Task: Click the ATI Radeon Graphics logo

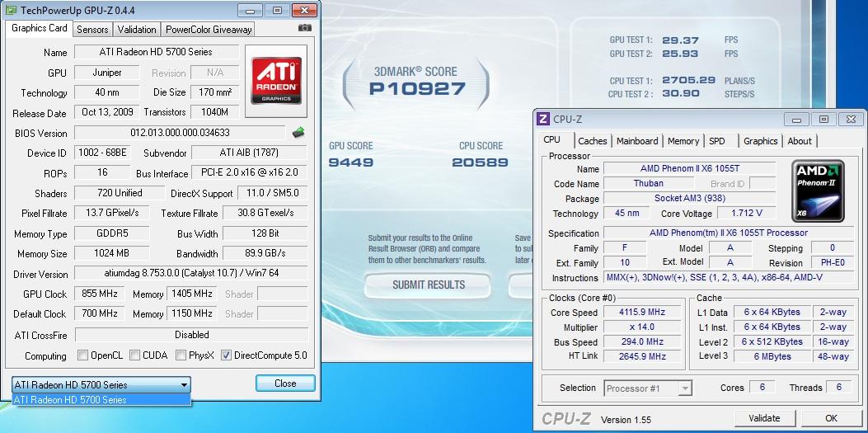Action: pyautogui.click(x=276, y=81)
